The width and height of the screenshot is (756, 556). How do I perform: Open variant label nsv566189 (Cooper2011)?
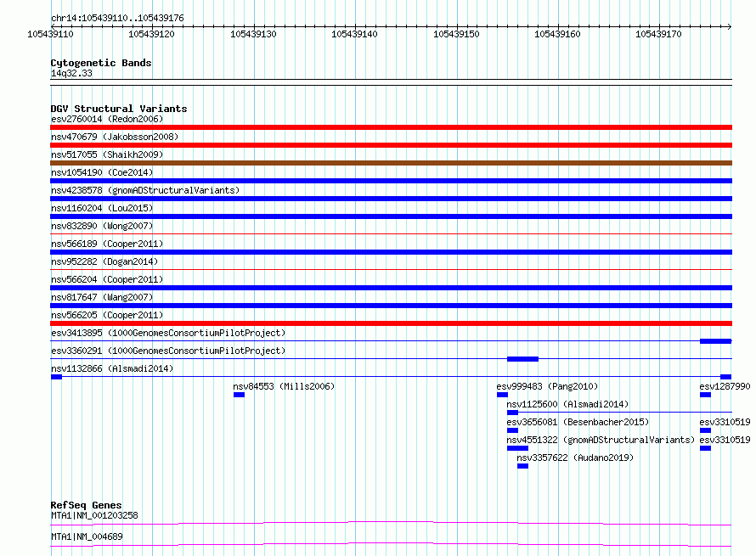pos(107,244)
